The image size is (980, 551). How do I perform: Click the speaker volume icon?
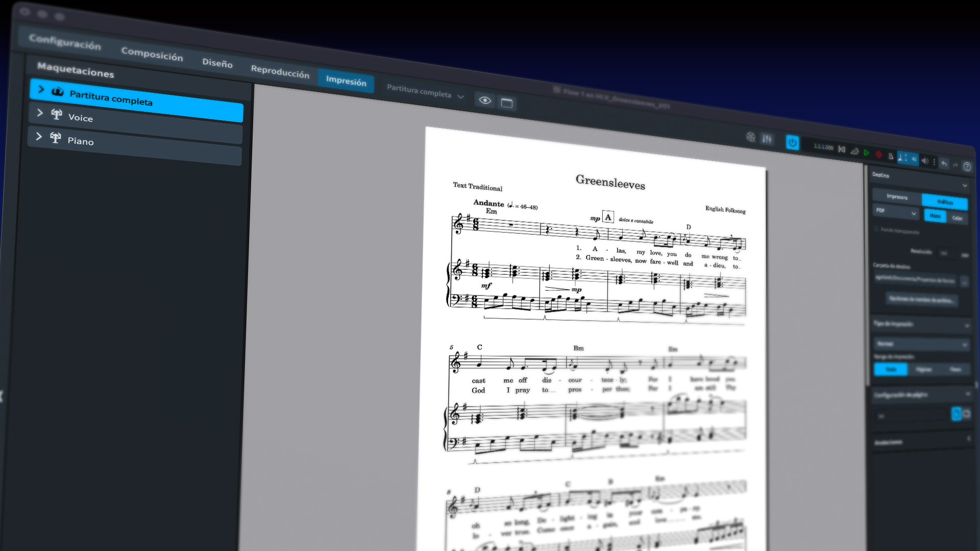(925, 161)
